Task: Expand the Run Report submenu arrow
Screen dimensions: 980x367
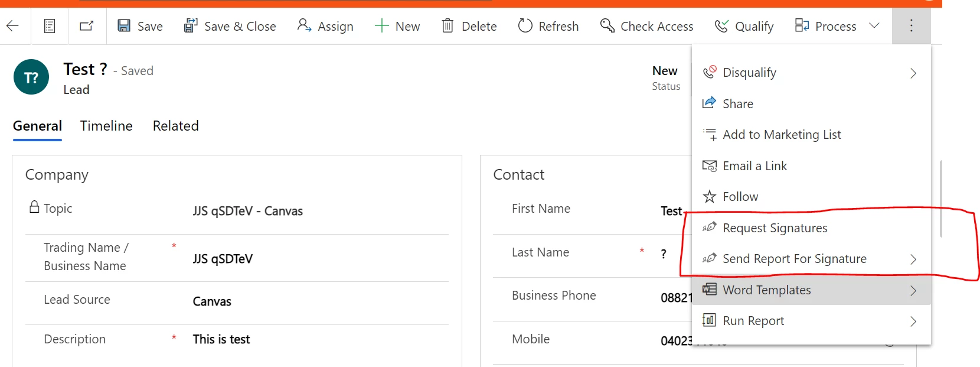Action: click(913, 321)
